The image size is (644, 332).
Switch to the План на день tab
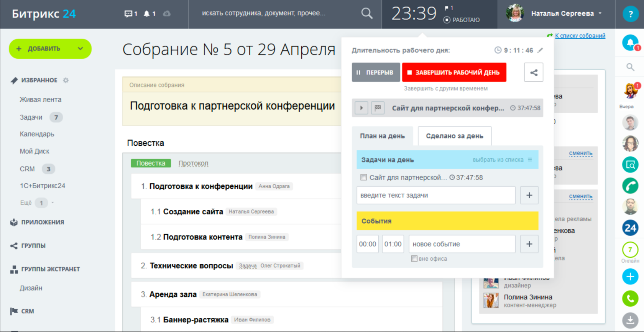pos(382,136)
